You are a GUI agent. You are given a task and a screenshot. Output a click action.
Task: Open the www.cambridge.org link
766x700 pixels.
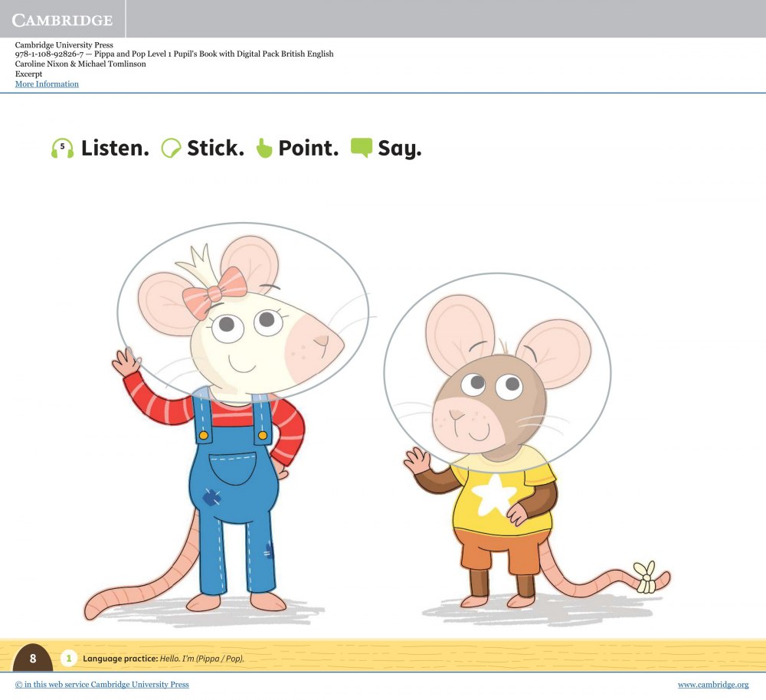tap(712, 685)
